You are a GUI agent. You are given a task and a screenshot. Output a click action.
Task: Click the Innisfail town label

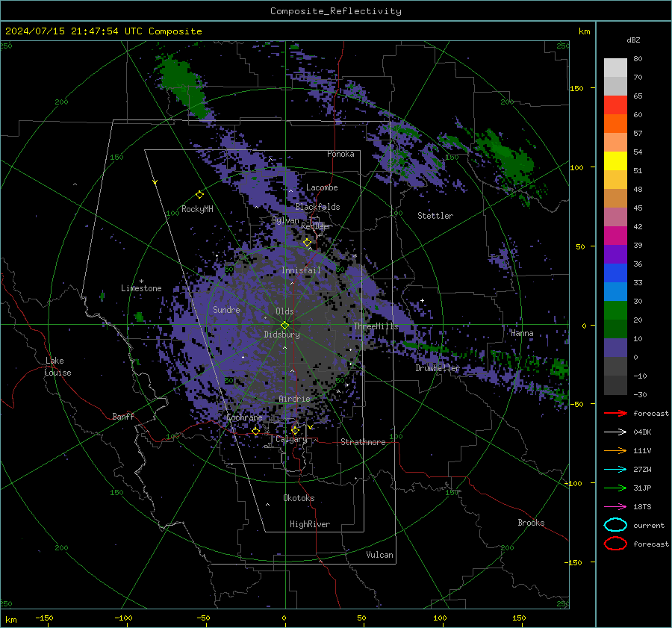click(301, 270)
